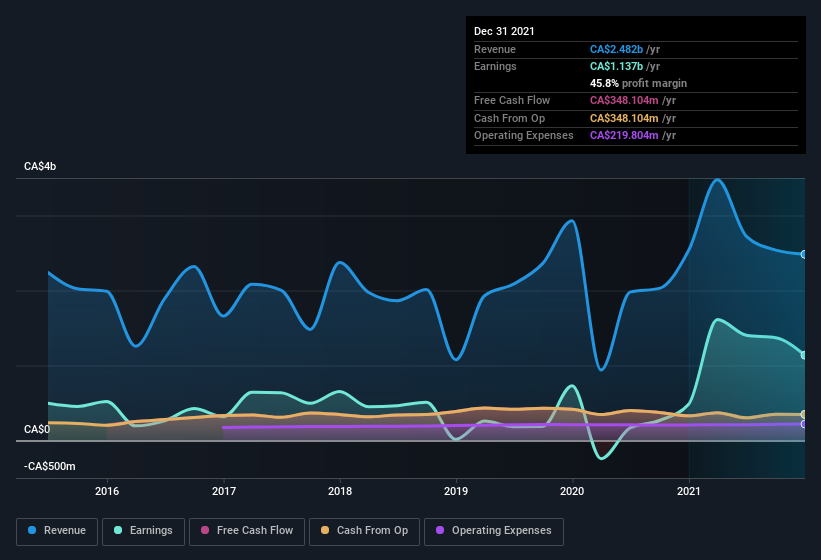Screen dimensions: 821x560
Task: Select the Operating Expenses endpoint marker
Action: (x=804, y=424)
